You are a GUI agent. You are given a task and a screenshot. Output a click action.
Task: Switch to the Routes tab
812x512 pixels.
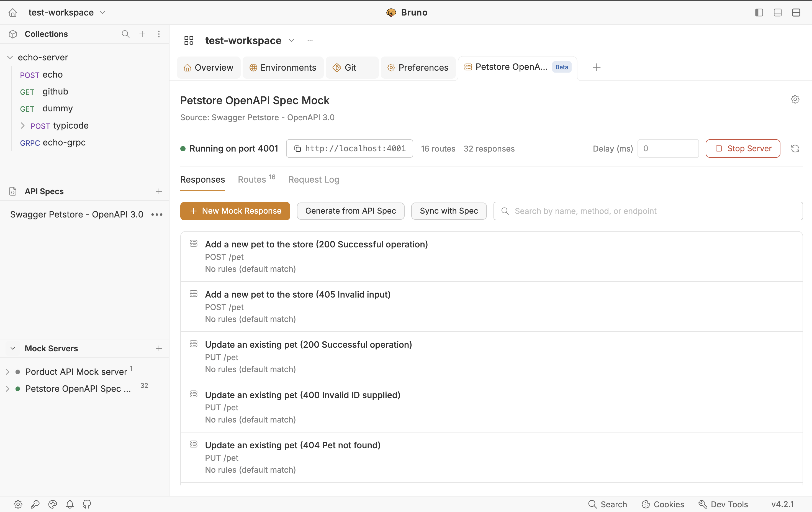(257, 180)
